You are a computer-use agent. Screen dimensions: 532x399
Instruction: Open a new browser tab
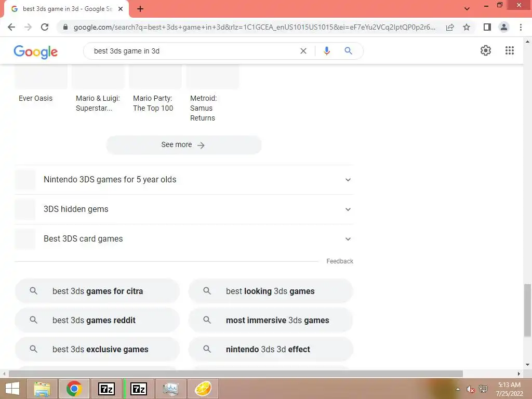pos(140,9)
